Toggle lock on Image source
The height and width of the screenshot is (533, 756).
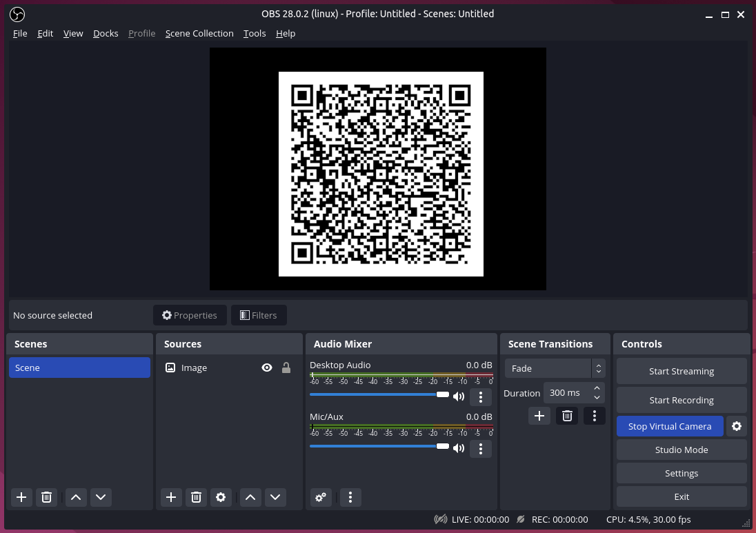tap(286, 368)
